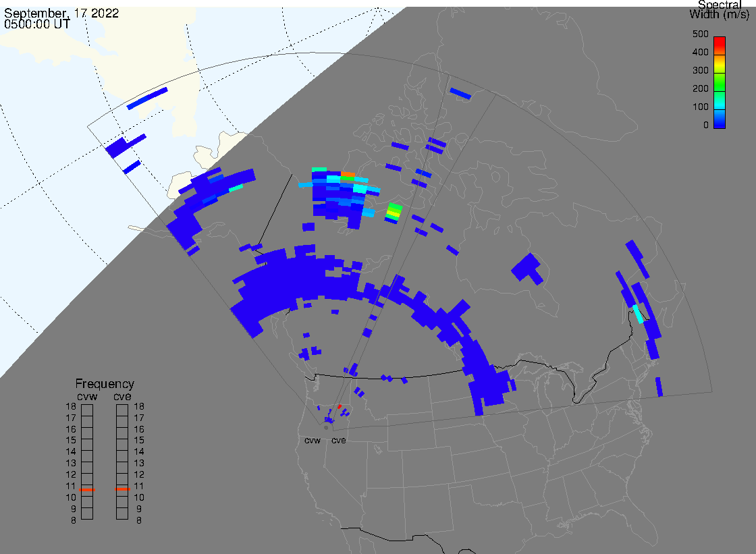Click the cyan cell in the eastern beam
Image resolution: width=756 pixels, height=554 pixels.
(x=639, y=314)
